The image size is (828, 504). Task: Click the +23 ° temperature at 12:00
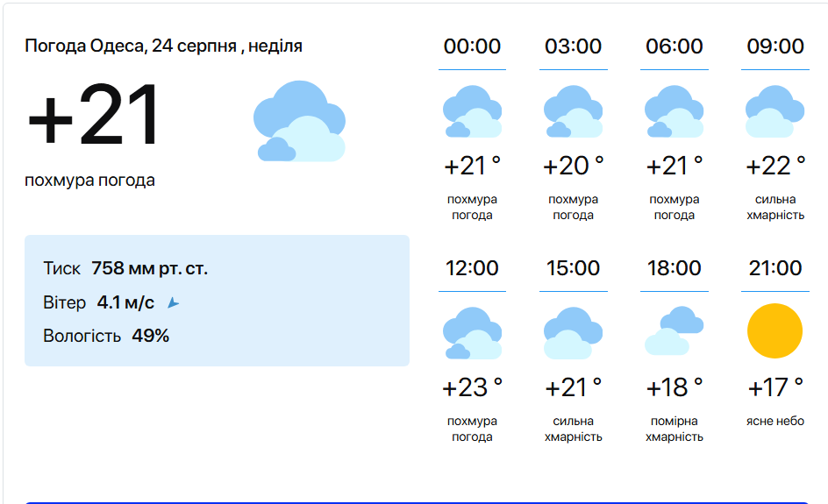click(472, 387)
